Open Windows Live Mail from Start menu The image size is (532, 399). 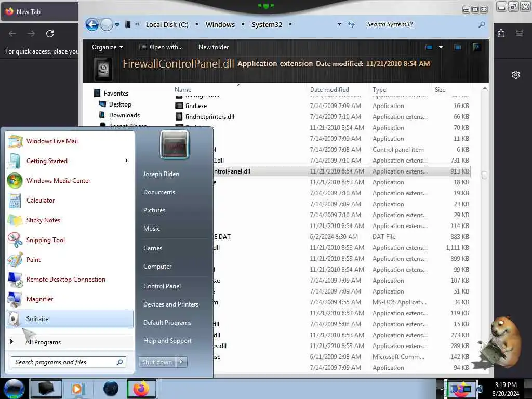70,141
